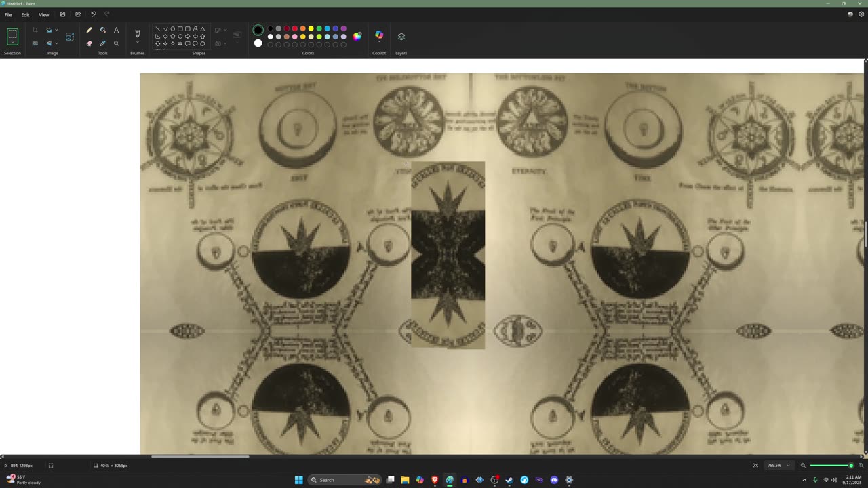This screenshot has height=488, width=868.
Task: Open the Edit menu
Action: 25,14
